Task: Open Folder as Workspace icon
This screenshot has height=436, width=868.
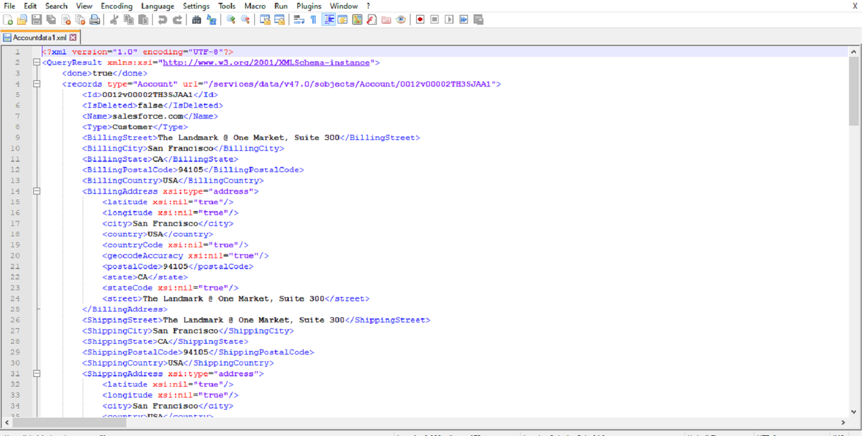Action: point(386,20)
